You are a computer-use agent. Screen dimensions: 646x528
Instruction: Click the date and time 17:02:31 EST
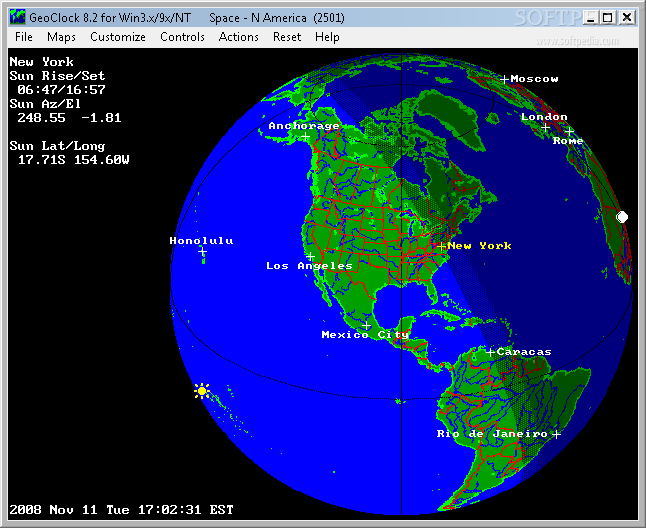(122, 510)
